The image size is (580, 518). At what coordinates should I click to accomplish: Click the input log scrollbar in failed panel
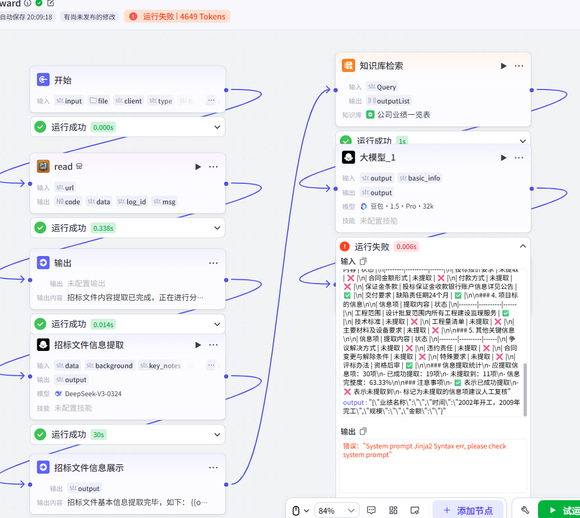[525, 389]
